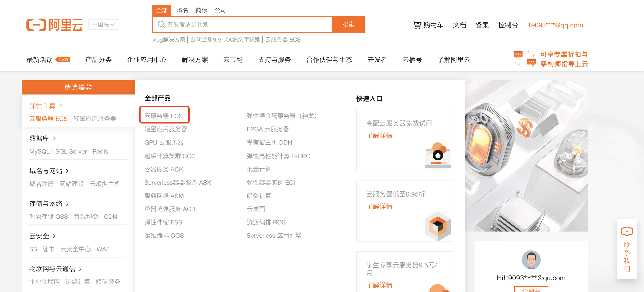Click the upload cloud icon in free trial card
Screen dimensions: 644x292
click(x=438, y=155)
